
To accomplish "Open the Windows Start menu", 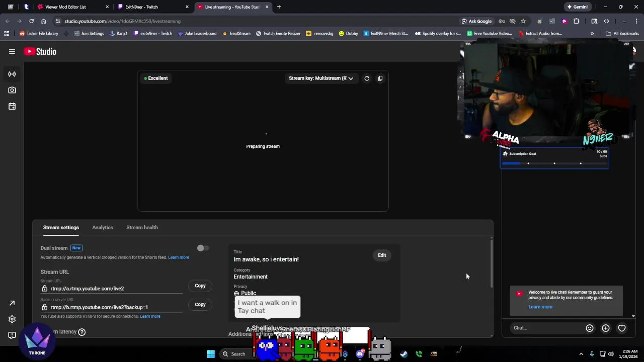I will point(211,354).
